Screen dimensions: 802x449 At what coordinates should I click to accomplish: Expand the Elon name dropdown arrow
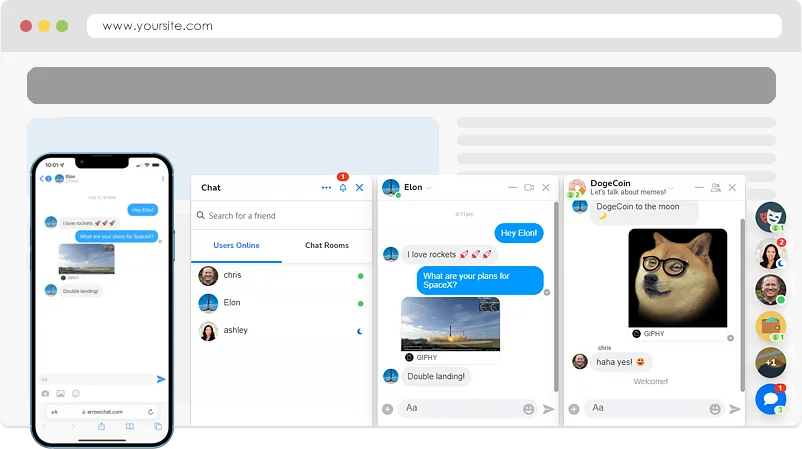(x=430, y=188)
